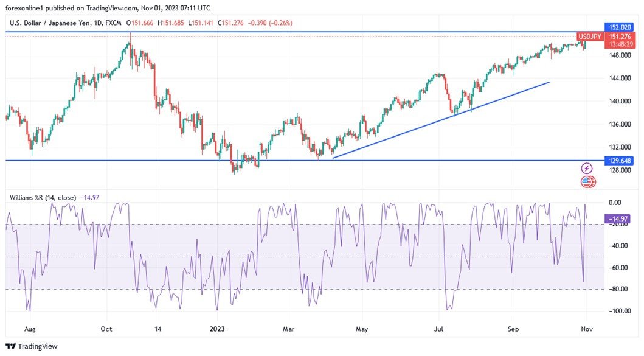Click the blue 152.020 price level label
This screenshot has height=356, width=644.
pyautogui.click(x=621, y=27)
